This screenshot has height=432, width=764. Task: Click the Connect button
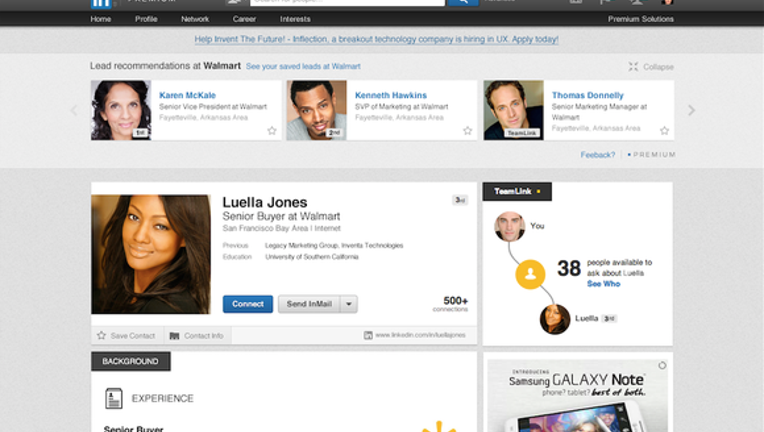point(248,304)
